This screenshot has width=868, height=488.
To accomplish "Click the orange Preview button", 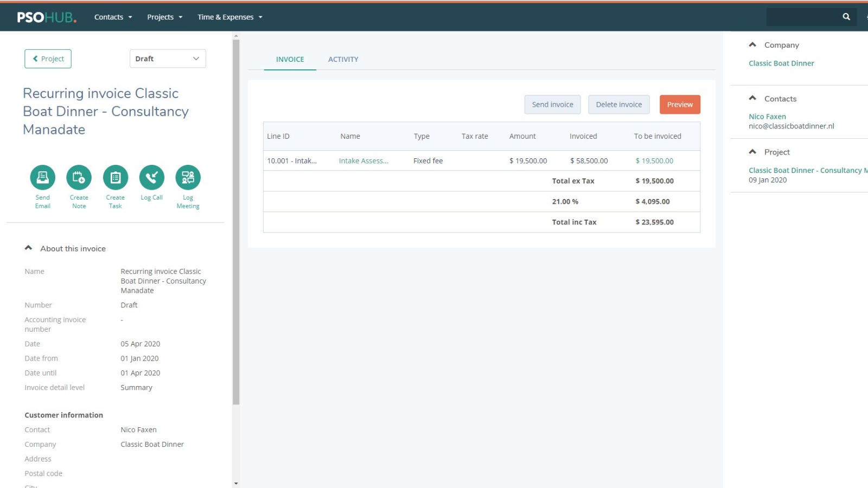I will pos(680,105).
